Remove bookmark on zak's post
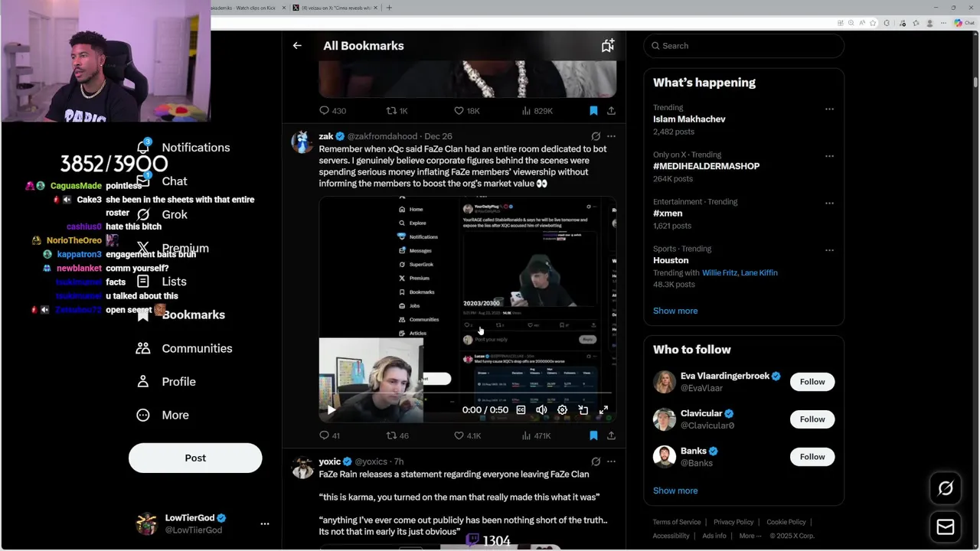980x551 pixels. (x=593, y=435)
